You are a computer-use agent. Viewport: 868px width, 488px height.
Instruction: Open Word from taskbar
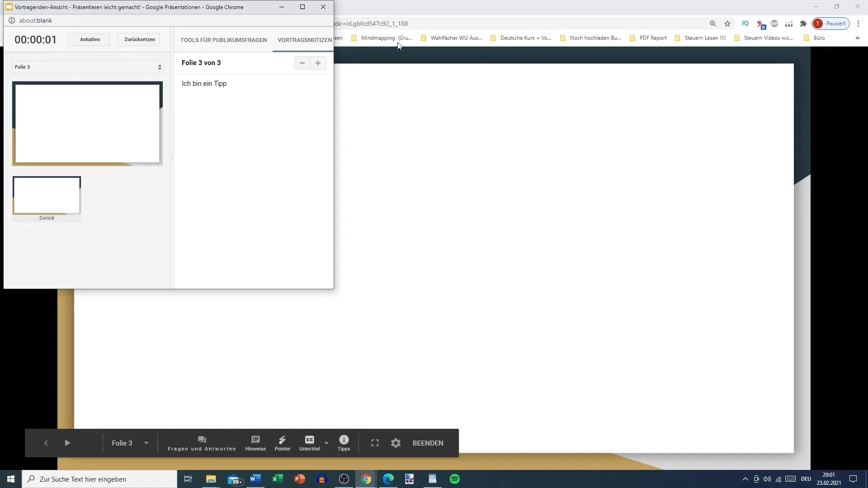(x=255, y=479)
